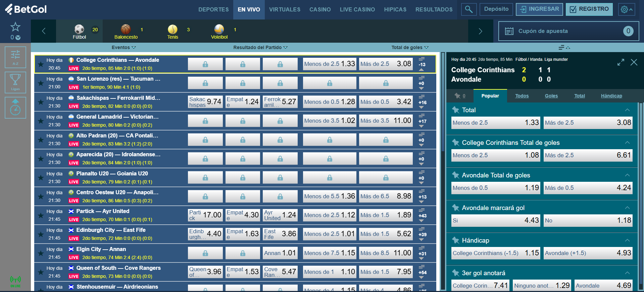
Task: Favorite the Elgin City — Annan match
Action: click(41, 253)
